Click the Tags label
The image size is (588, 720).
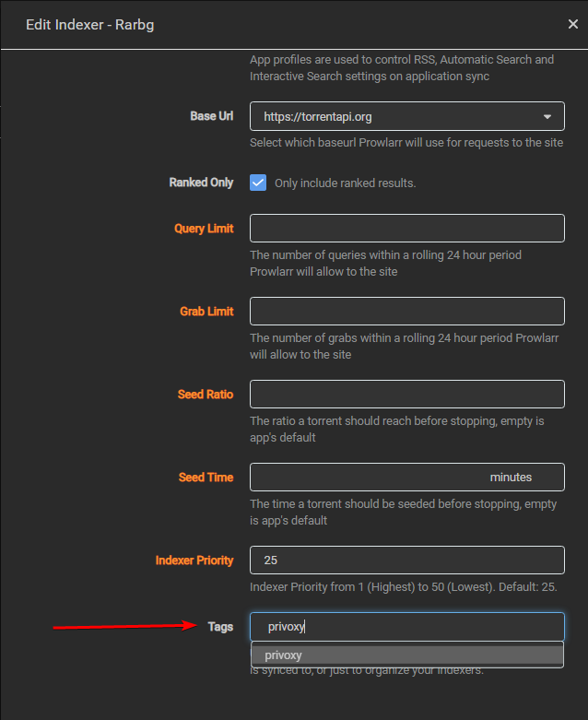pyautogui.click(x=220, y=627)
